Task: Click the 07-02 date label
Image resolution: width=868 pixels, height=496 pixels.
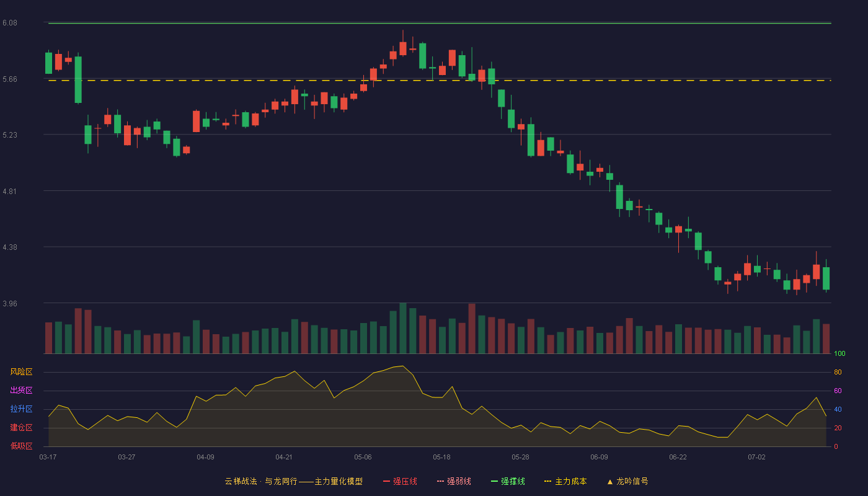Action: coord(756,457)
